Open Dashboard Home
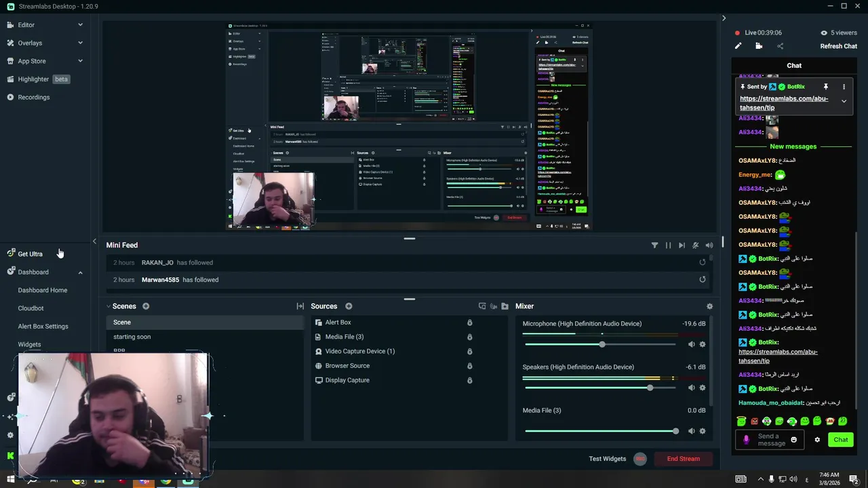Viewport: 868px width, 488px height. pyautogui.click(x=43, y=290)
